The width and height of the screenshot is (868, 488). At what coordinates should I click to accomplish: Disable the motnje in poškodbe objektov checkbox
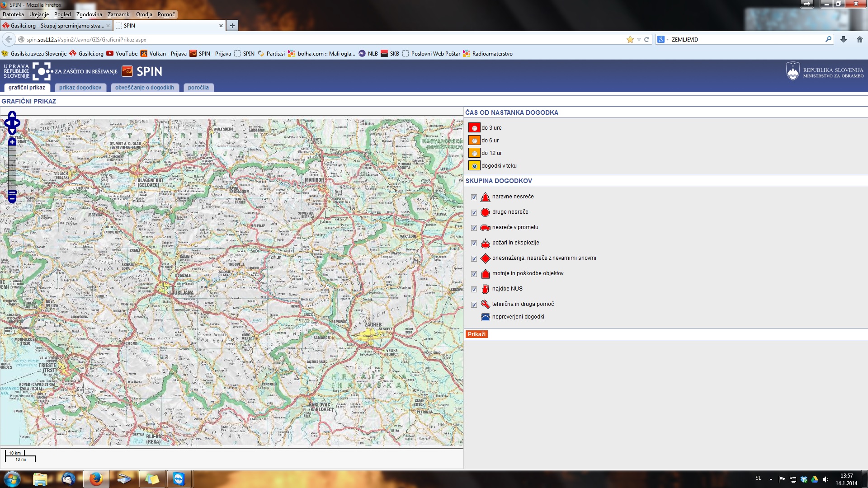474,274
